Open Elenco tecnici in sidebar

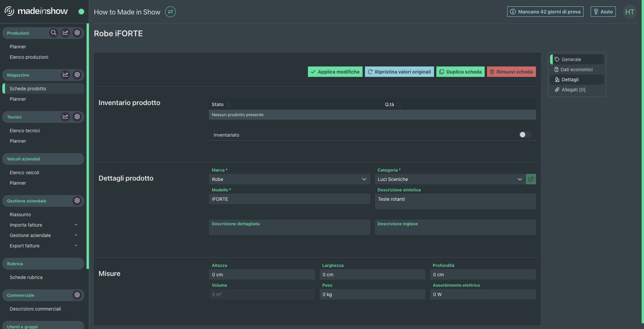point(25,131)
